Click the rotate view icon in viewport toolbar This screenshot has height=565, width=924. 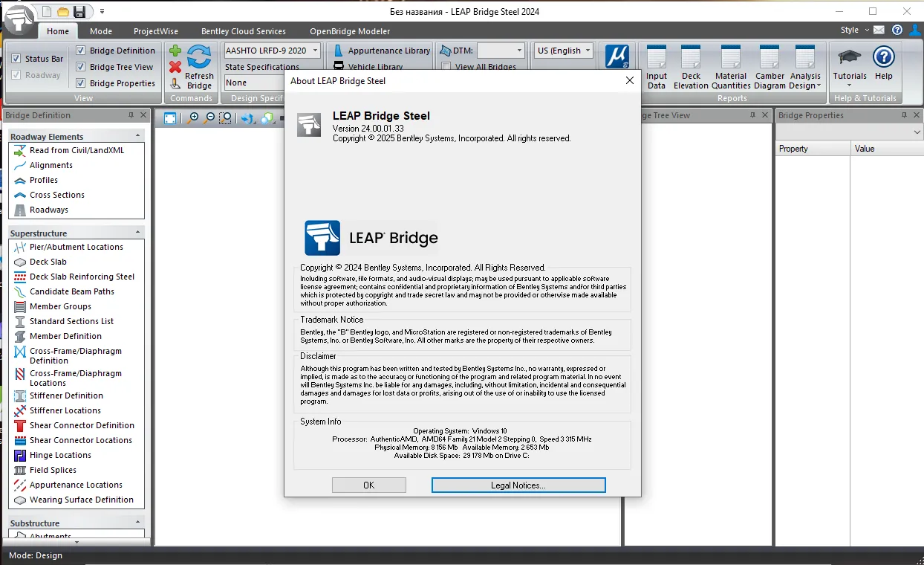(248, 118)
